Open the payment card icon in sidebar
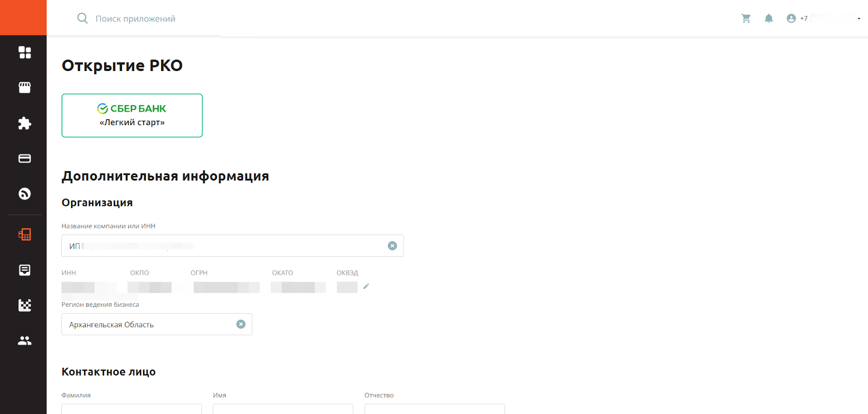The width and height of the screenshot is (868, 414). click(24, 158)
